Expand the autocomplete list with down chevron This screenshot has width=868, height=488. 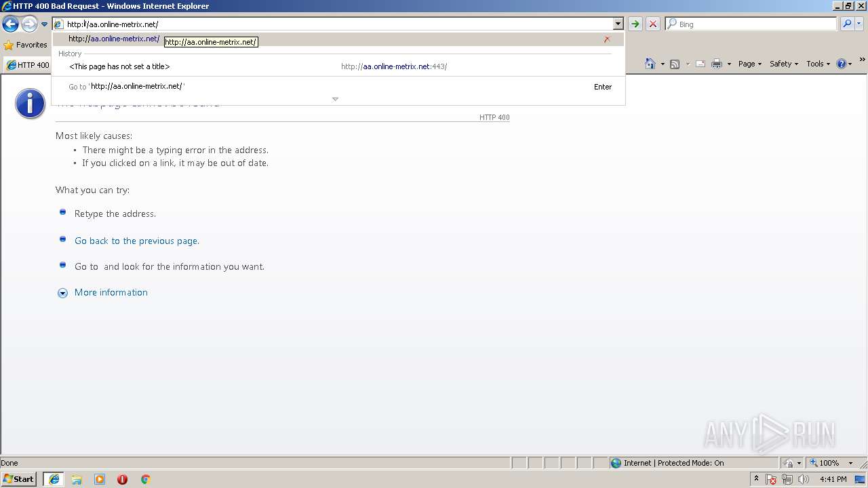[x=335, y=99]
